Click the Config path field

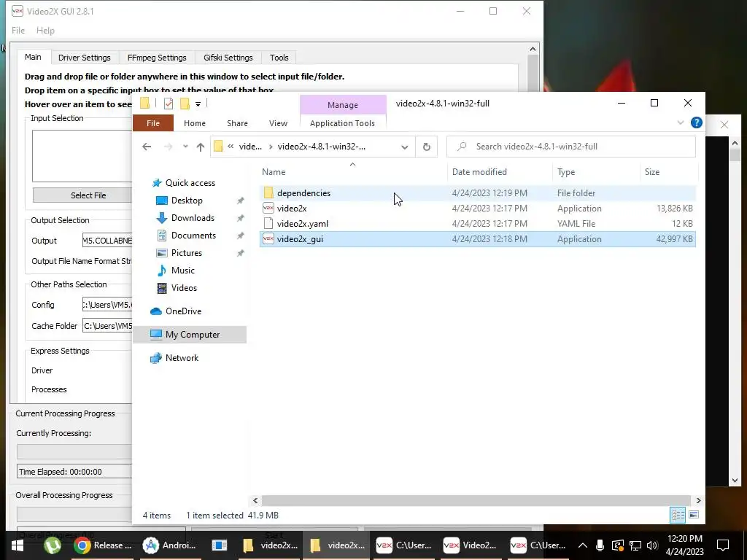[x=107, y=304]
